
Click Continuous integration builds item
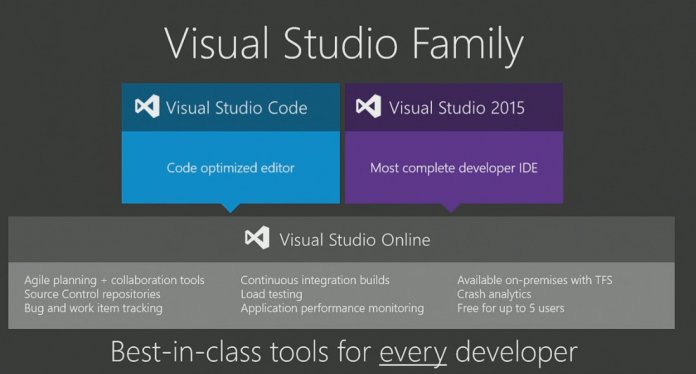(x=315, y=280)
